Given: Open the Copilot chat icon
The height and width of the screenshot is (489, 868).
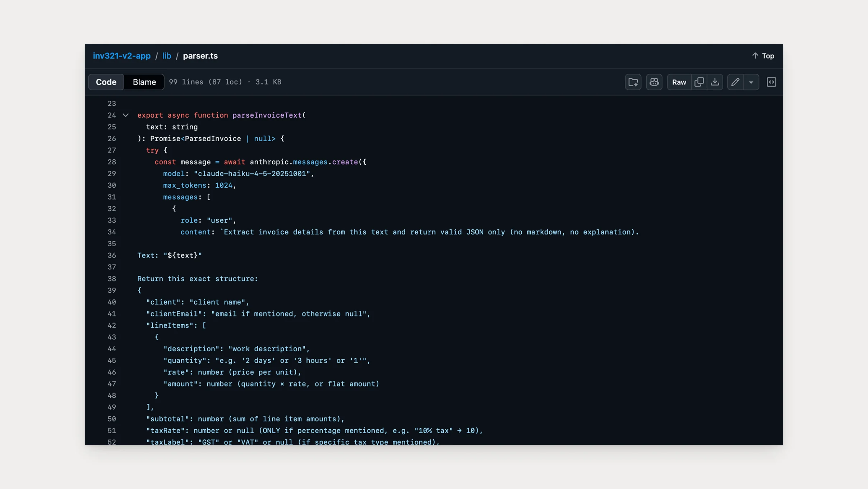Looking at the screenshot, I should click(654, 82).
